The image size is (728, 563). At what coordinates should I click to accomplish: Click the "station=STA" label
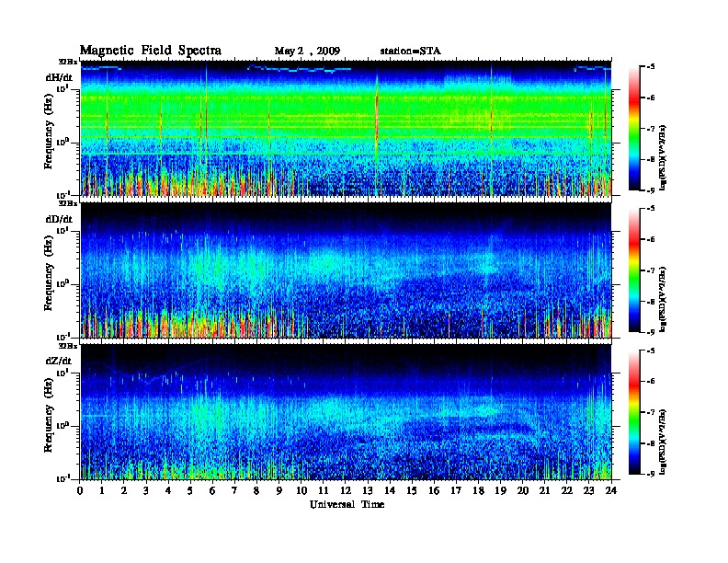[410, 52]
